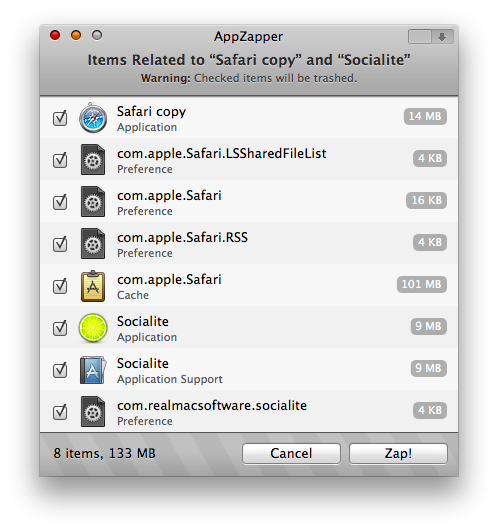Image resolution: width=498 pixels, height=531 pixels.
Task: Click the Safari copy compass icon
Action: (x=93, y=118)
